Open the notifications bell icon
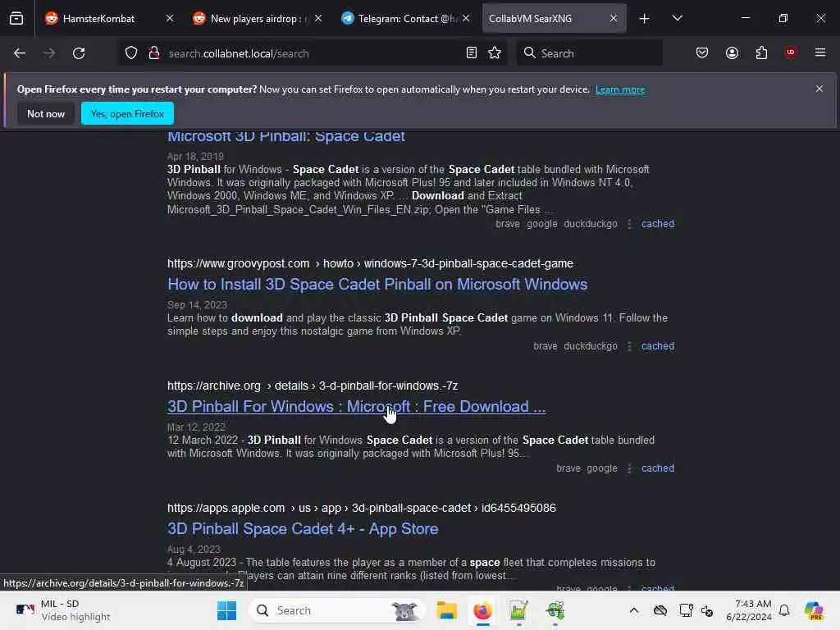This screenshot has width=840, height=630. pyautogui.click(x=784, y=610)
